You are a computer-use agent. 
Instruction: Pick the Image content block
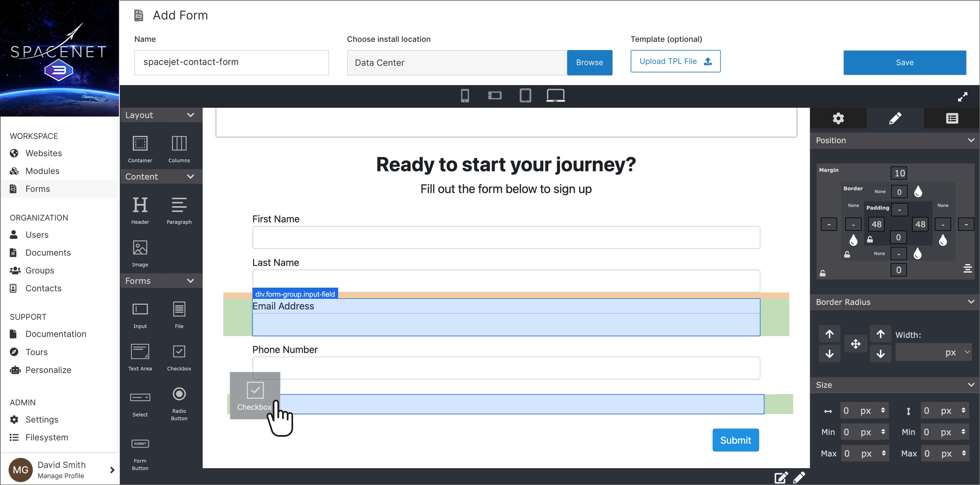coord(140,253)
